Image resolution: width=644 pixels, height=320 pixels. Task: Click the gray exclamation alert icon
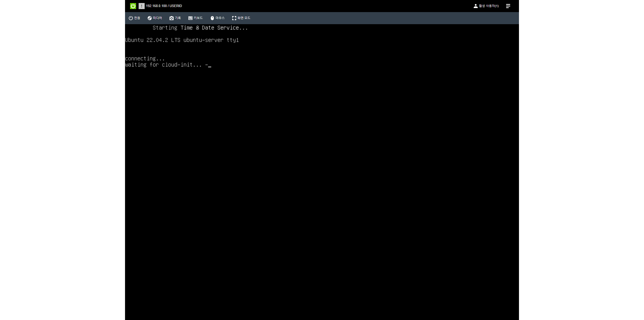141,6
